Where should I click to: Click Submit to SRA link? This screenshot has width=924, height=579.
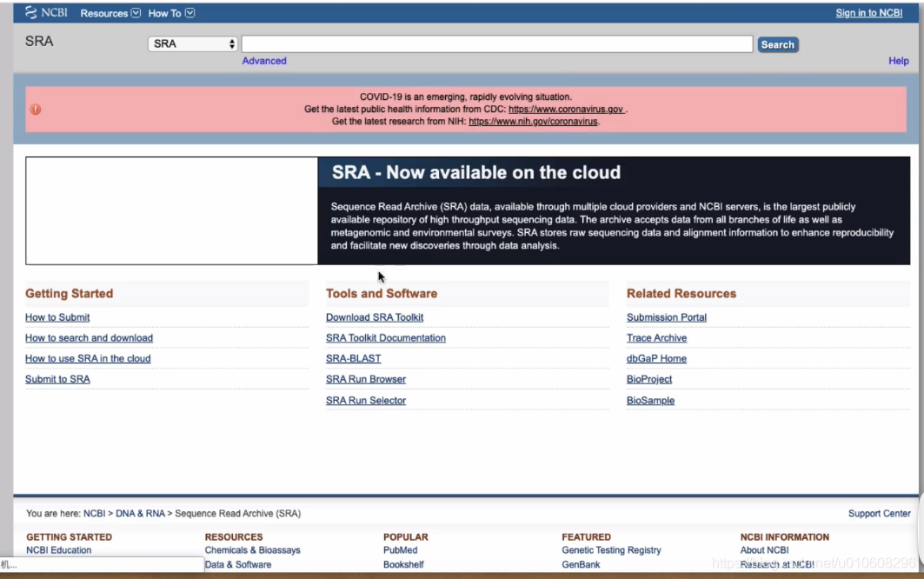tap(57, 379)
